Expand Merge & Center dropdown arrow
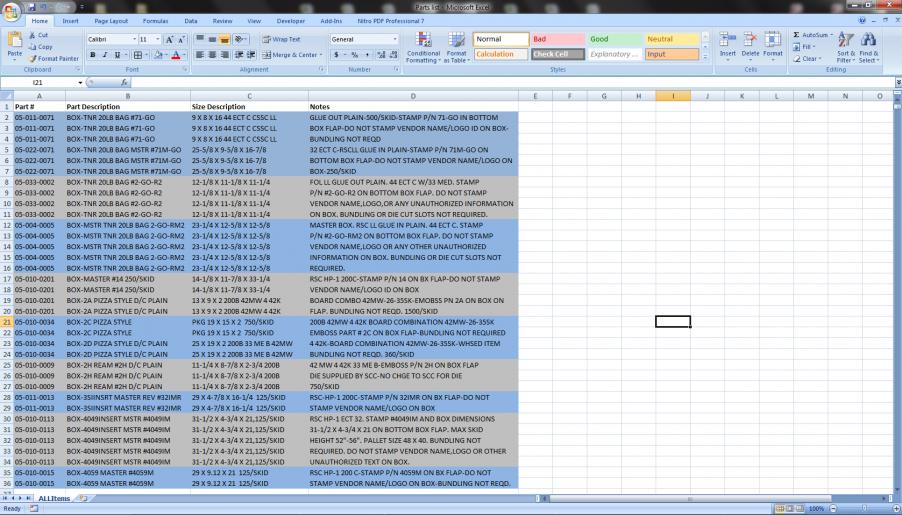 (x=322, y=55)
